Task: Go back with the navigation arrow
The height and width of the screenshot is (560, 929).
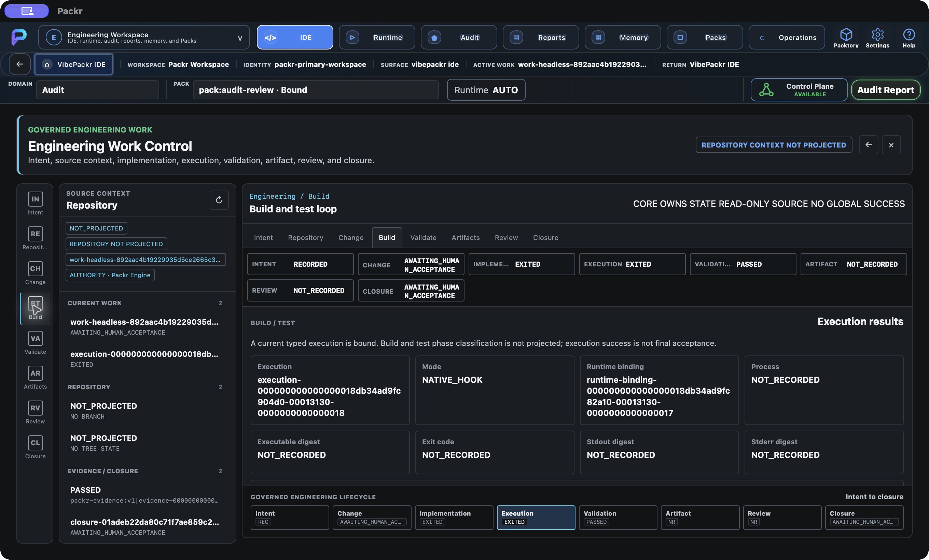Action: [x=19, y=65]
